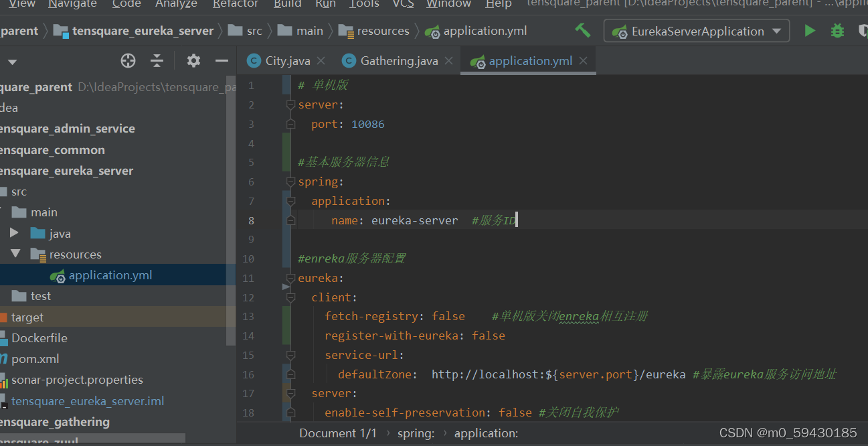Click the Build project hammer icon
The height and width of the screenshot is (446, 868).
coord(583,31)
